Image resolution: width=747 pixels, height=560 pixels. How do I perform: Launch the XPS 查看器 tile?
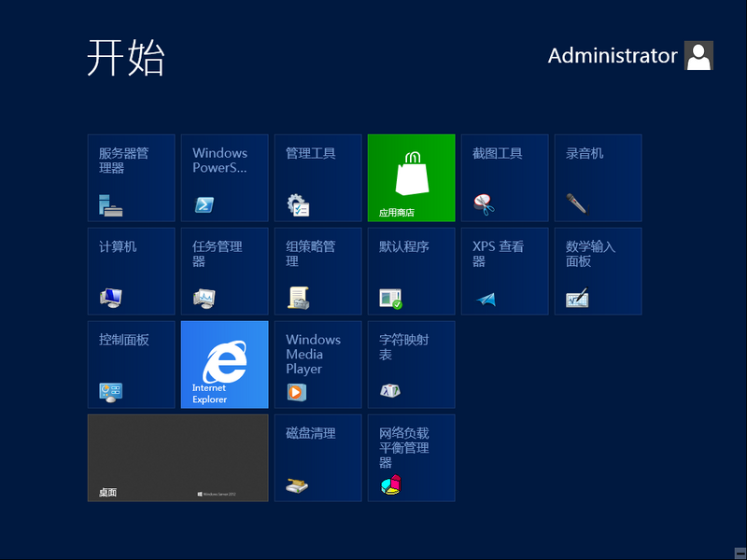click(504, 271)
